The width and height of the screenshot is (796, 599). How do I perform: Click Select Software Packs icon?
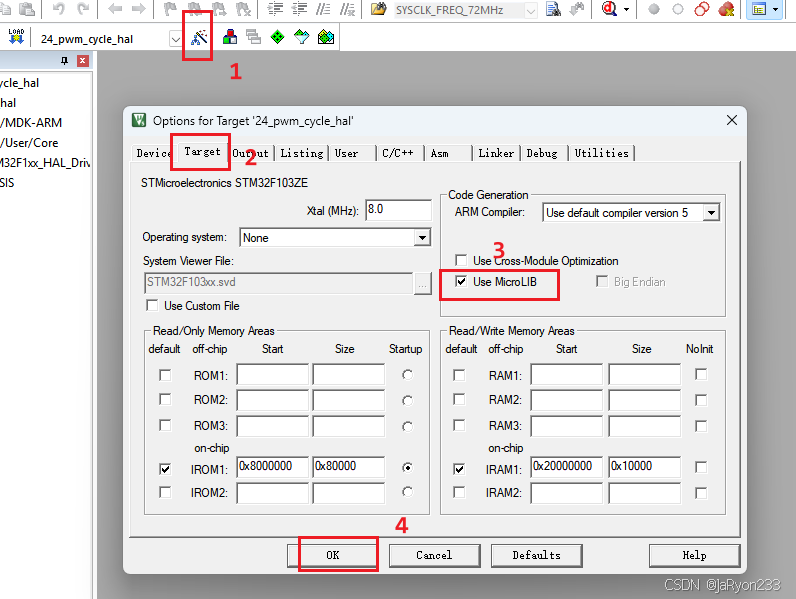click(x=302, y=37)
